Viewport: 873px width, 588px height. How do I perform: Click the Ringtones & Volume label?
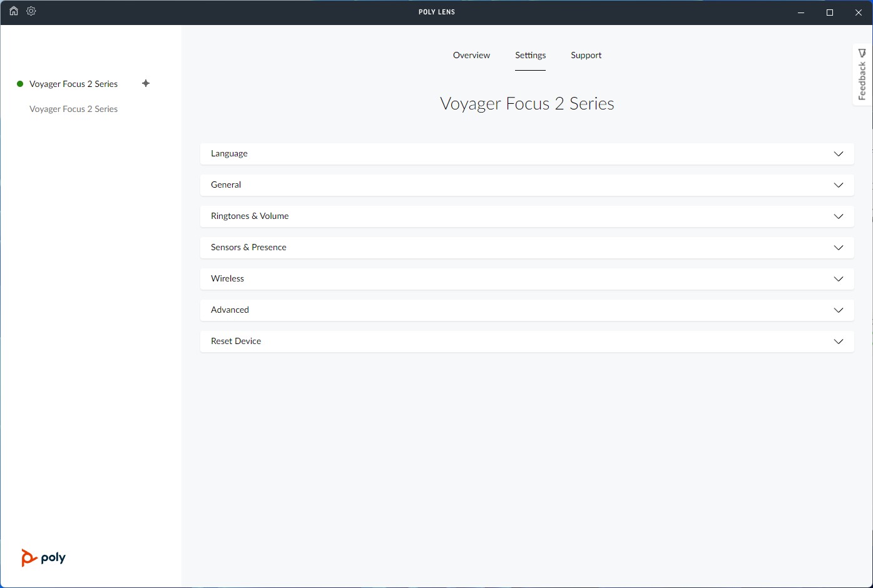250,216
